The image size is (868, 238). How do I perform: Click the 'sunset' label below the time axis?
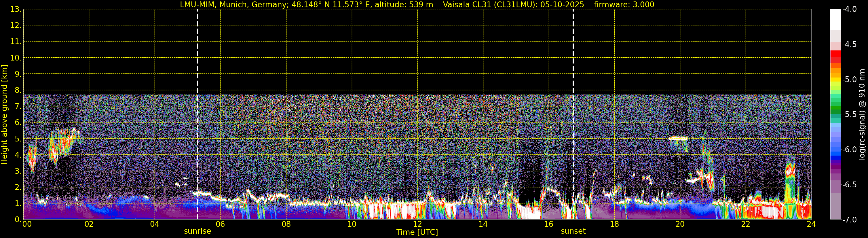[x=573, y=231]
